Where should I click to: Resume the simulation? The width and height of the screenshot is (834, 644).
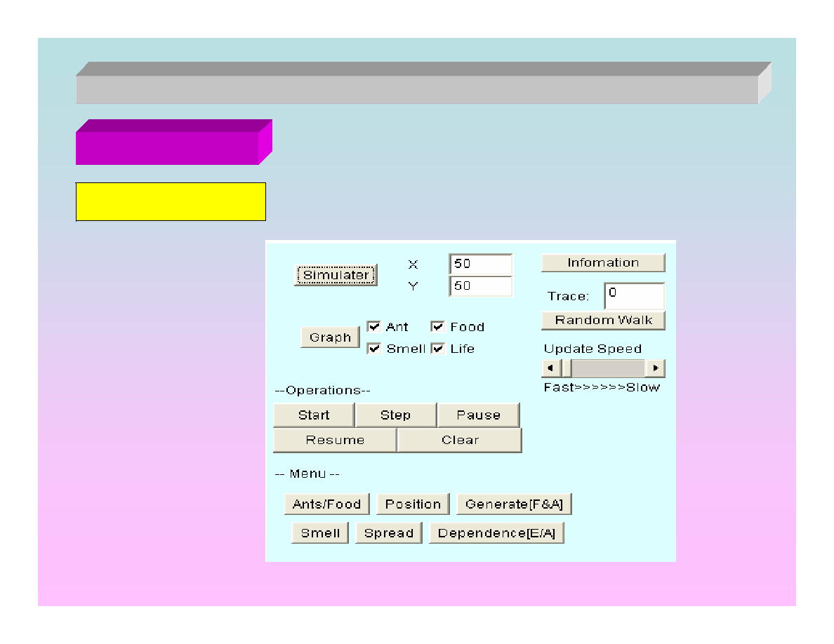[335, 441]
